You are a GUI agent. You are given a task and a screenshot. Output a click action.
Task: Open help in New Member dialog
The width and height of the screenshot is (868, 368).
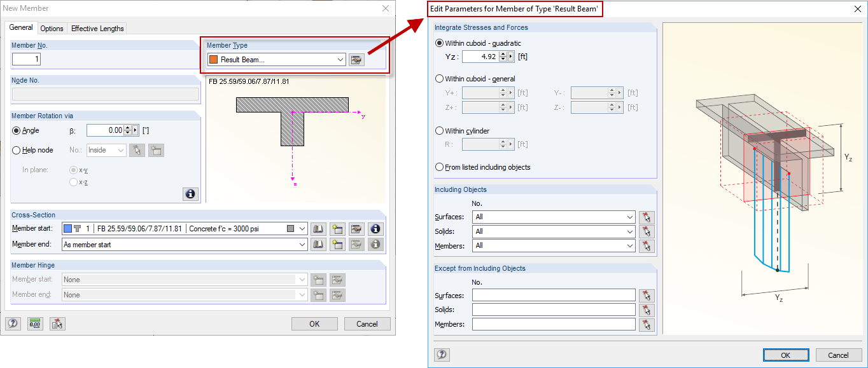coord(13,324)
